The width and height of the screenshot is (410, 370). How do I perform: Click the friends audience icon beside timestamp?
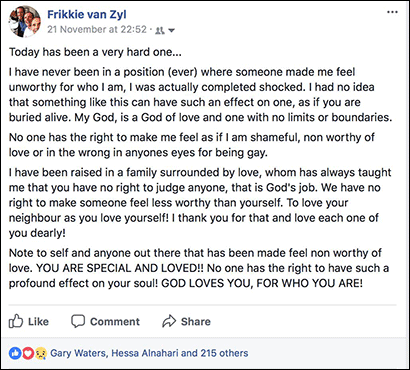tap(160, 30)
